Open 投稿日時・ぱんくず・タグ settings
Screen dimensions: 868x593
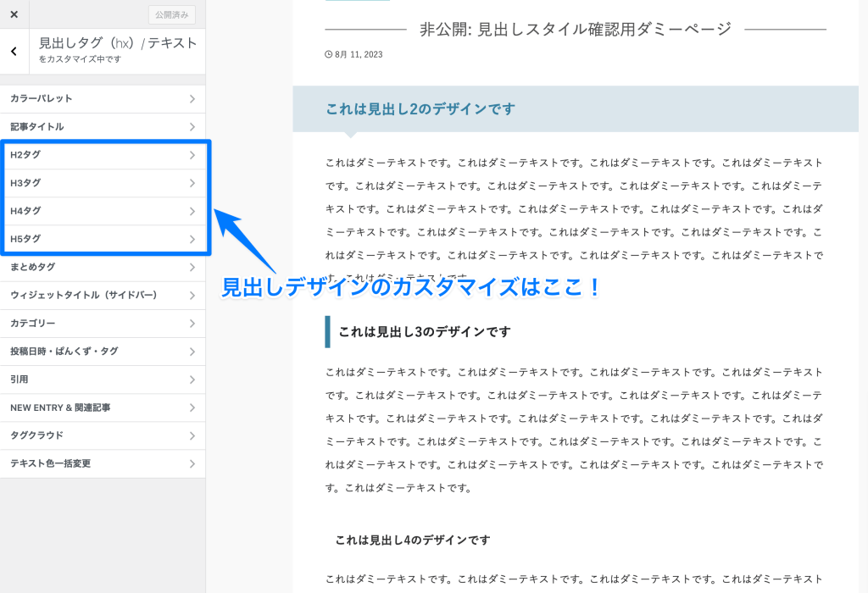[102, 351]
